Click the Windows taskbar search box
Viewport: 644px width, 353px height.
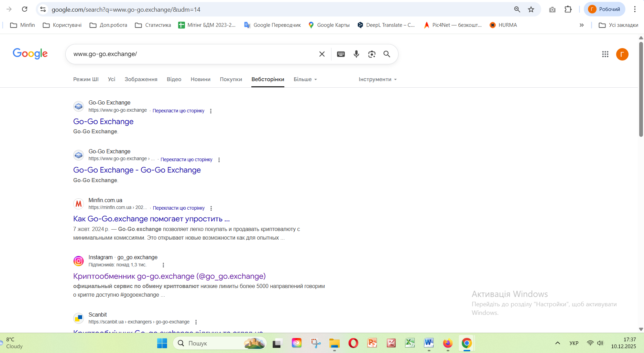(220, 343)
